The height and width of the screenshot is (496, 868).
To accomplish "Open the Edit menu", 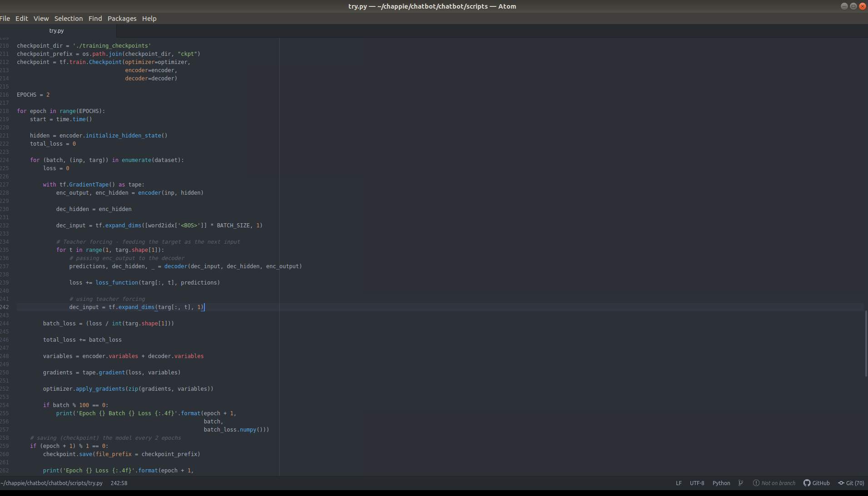I will coord(21,19).
